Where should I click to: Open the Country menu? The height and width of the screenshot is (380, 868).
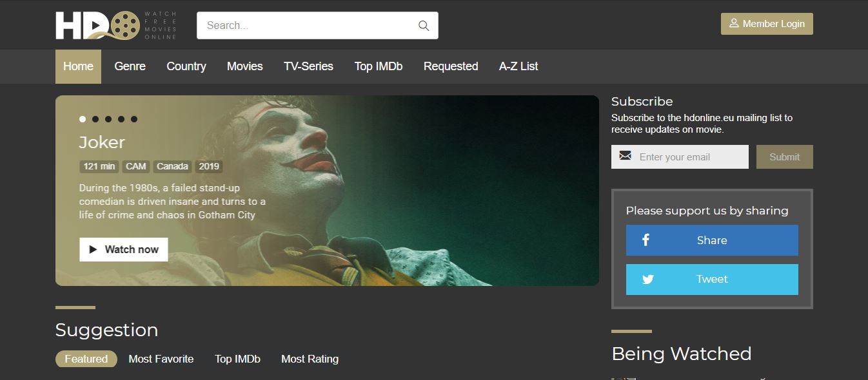click(186, 66)
